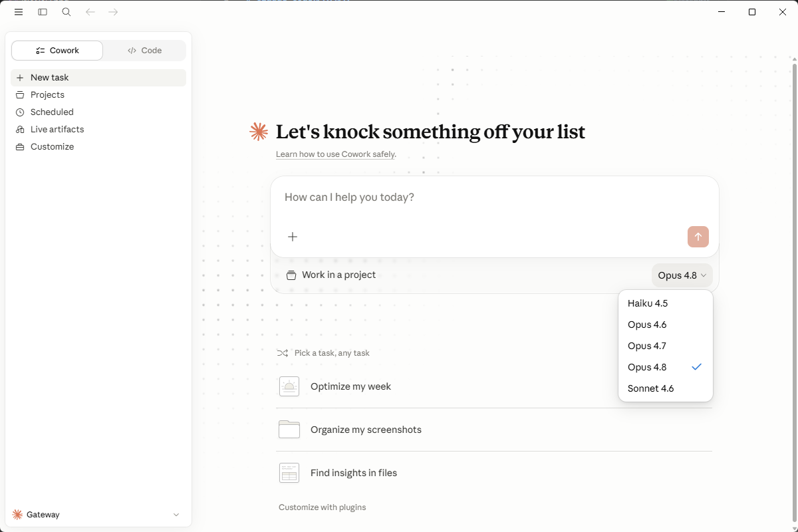Expand the Gateway account menu

click(97, 515)
